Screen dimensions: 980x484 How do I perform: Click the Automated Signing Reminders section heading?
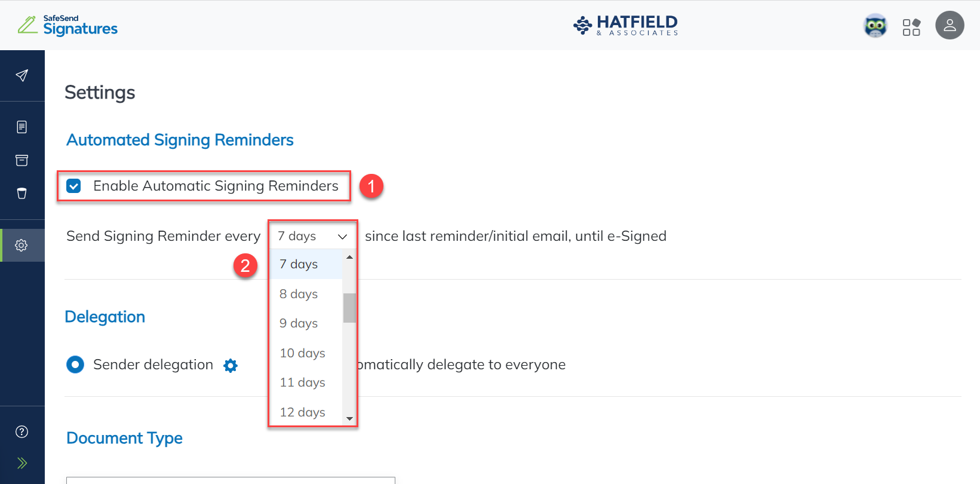tap(180, 140)
